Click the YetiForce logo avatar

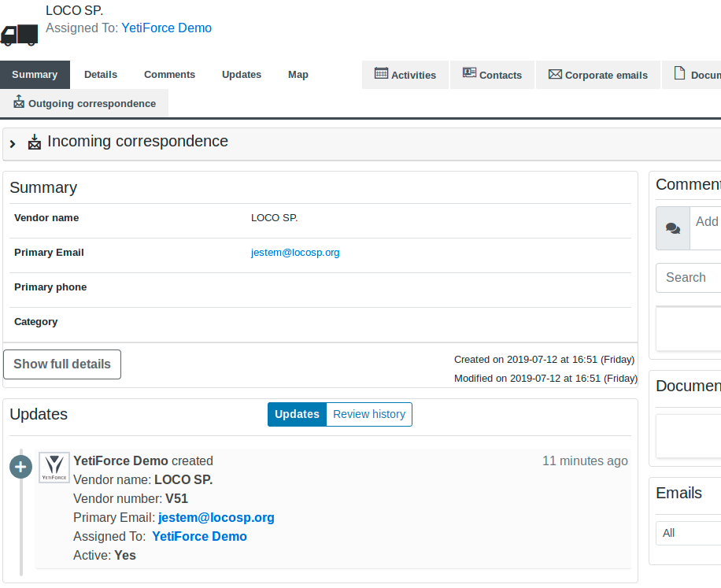click(x=54, y=467)
